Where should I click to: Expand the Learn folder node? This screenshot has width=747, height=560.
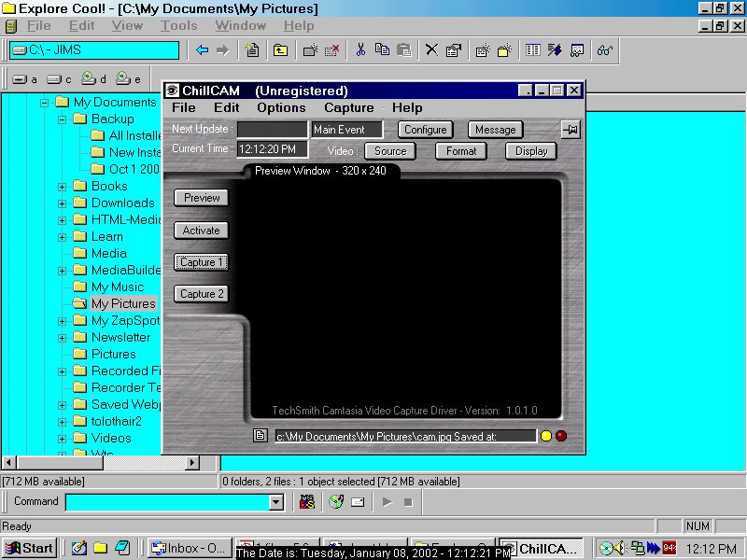pyautogui.click(x=62, y=237)
